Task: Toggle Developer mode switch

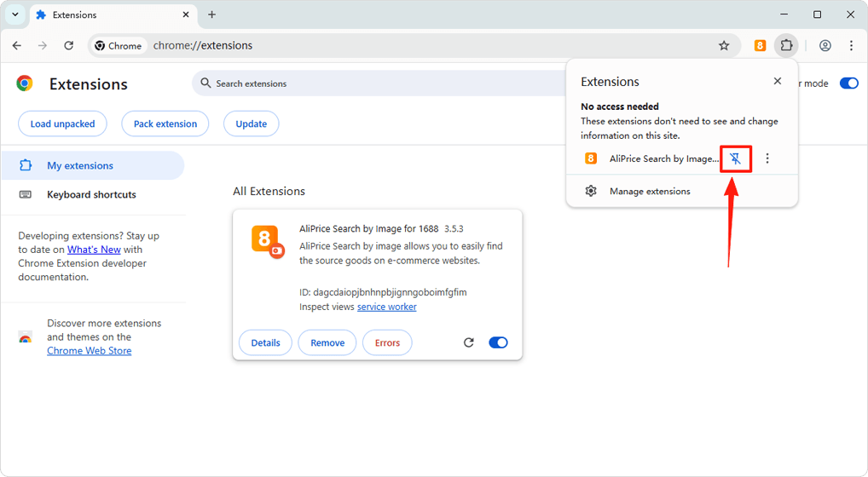Action: (848, 83)
